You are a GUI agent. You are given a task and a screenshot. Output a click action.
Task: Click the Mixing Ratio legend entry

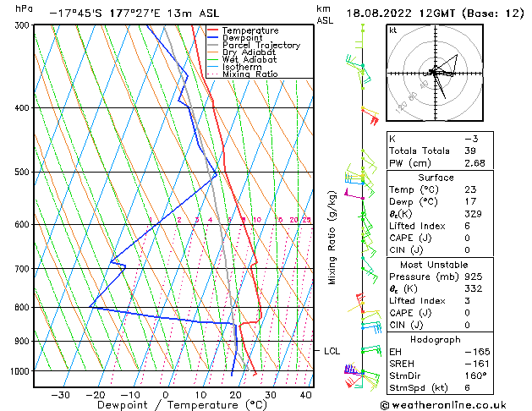(250, 74)
